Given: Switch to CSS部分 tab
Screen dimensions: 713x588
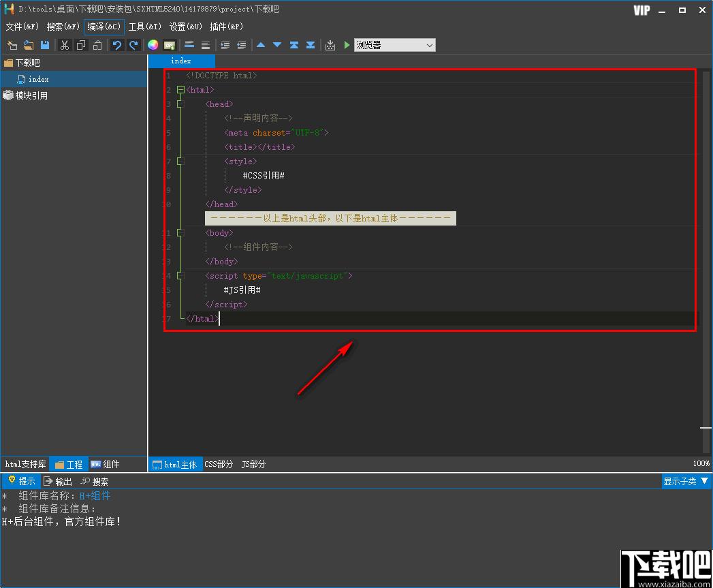Looking at the screenshot, I should tap(219, 464).
